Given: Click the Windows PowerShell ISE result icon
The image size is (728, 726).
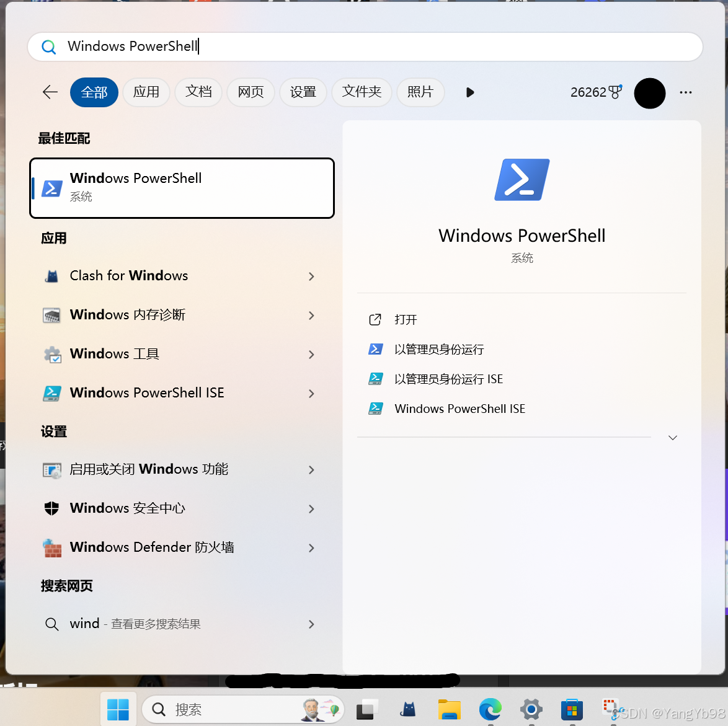Looking at the screenshot, I should point(51,393).
